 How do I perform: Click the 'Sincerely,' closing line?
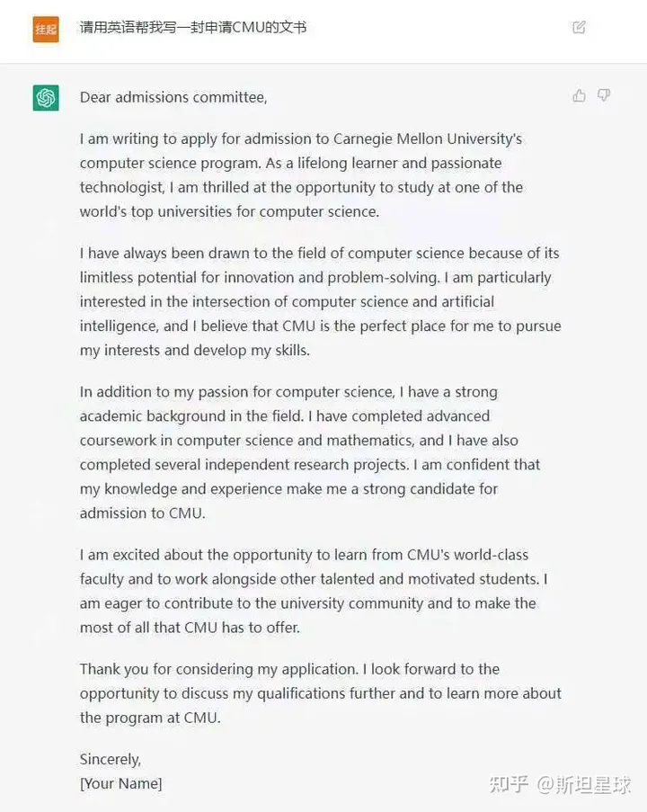click(111, 759)
